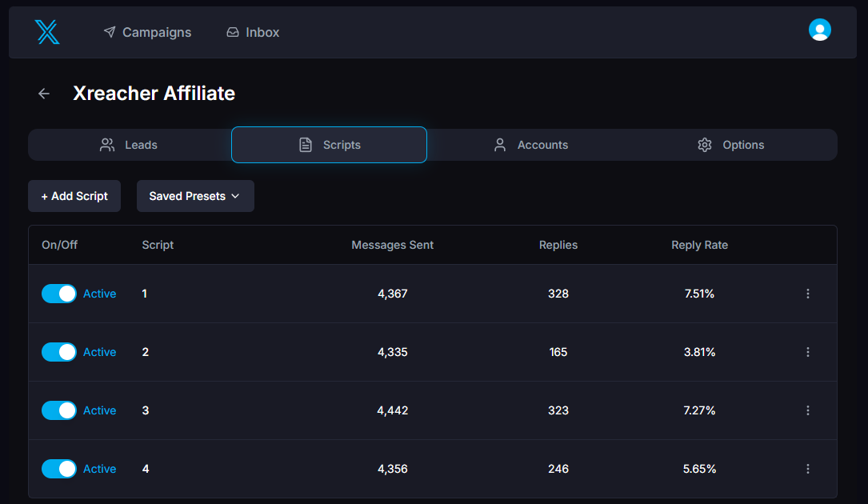Screen dimensions: 868x504
Task: Switch to the Leads tab
Action: pos(130,145)
